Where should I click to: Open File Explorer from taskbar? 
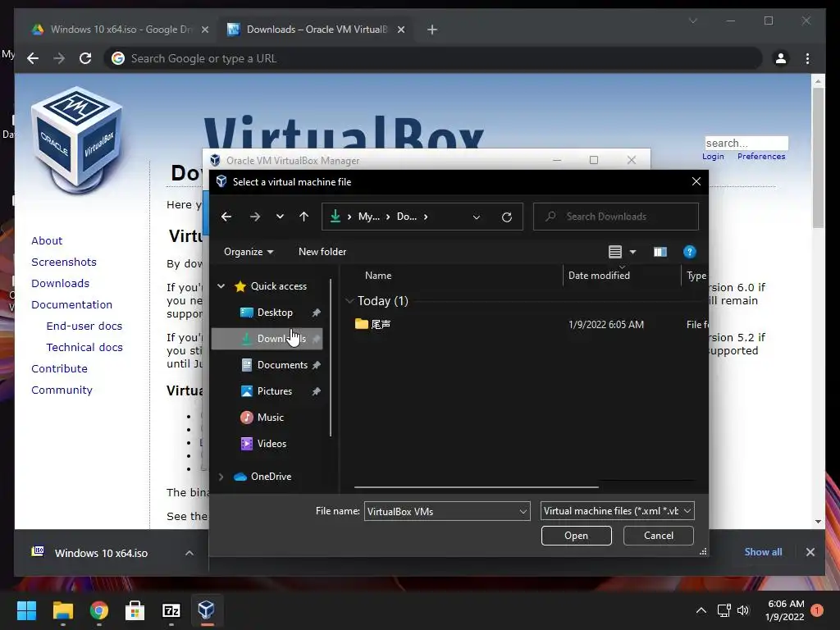[x=62, y=610]
